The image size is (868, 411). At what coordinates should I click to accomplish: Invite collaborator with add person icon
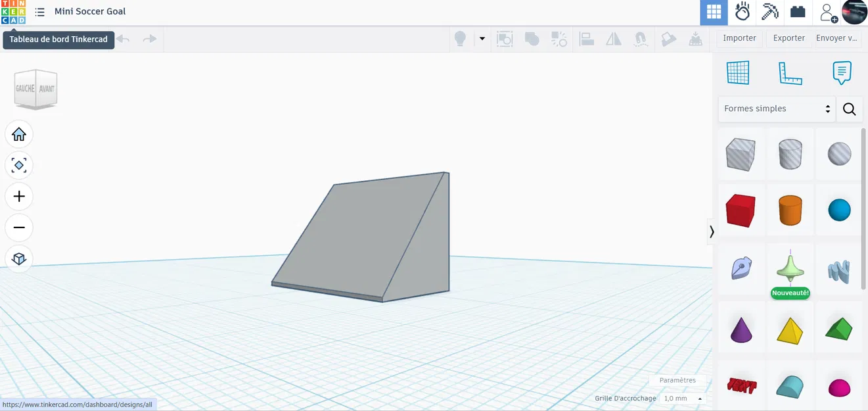tap(828, 12)
